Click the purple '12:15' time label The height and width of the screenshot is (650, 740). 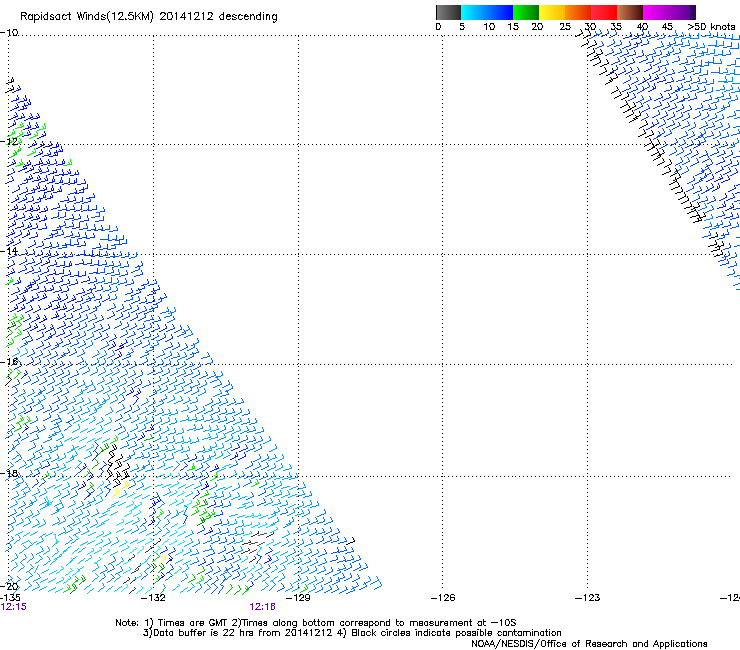(x=14, y=607)
